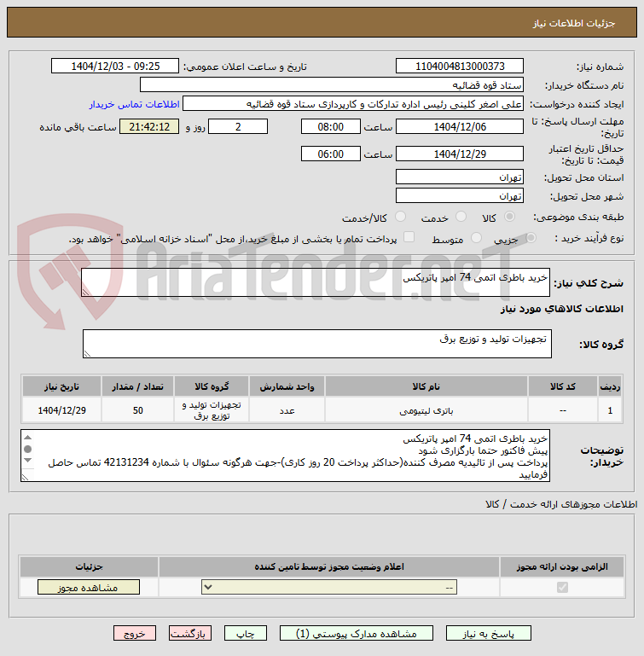Click scroll thumb in توضیحات خریدار box

click(27, 450)
